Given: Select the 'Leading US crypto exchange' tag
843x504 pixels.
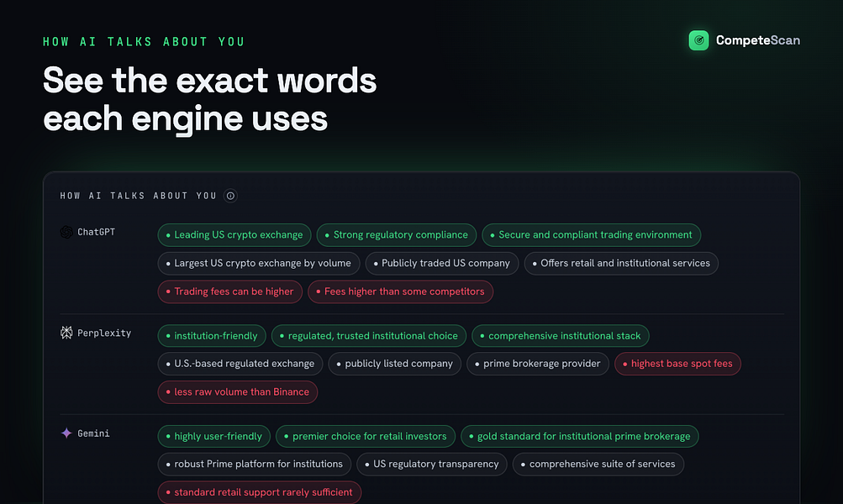Looking at the screenshot, I should tap(234, 235).
